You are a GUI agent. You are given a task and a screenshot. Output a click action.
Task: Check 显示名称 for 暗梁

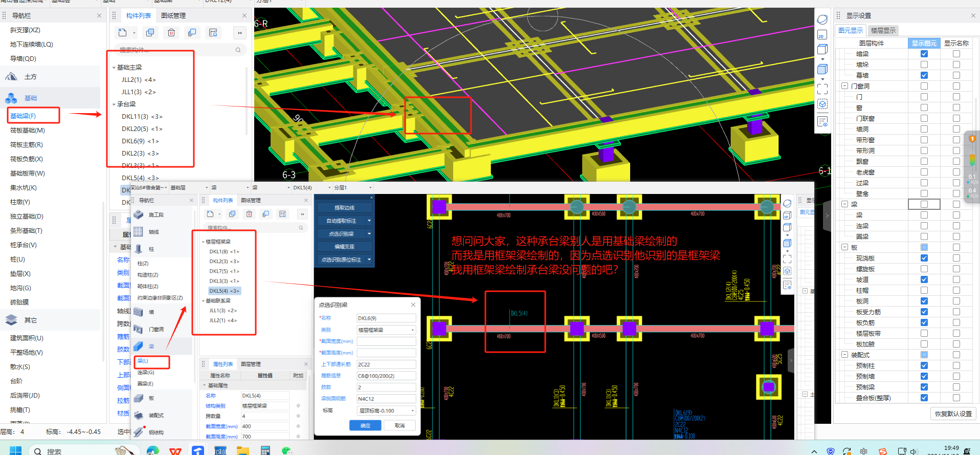[x=956, y=54]
